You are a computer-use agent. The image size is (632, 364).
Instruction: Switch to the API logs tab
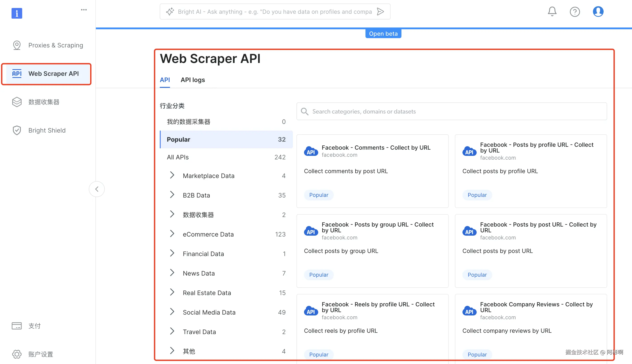(193, 80)
